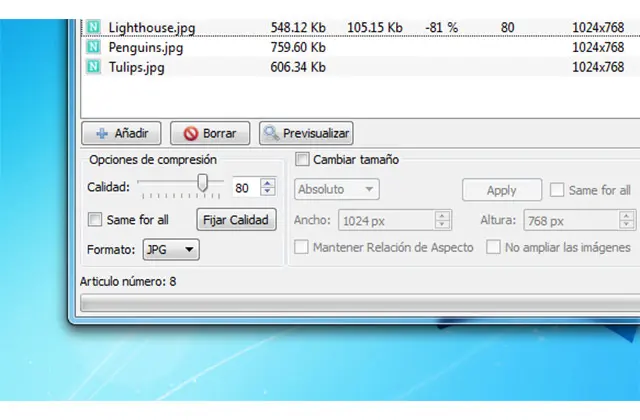Check Mantener Relación de Aspecto

point(301,247)
